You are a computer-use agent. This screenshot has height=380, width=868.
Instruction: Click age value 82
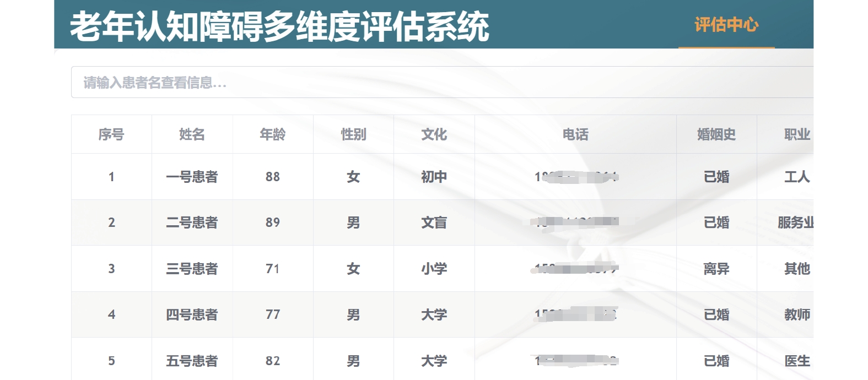(x=273, y=361)
